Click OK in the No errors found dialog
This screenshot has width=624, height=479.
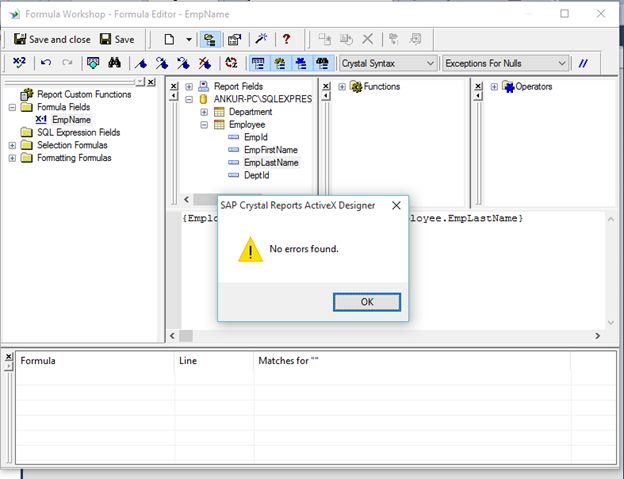[367, 302]
